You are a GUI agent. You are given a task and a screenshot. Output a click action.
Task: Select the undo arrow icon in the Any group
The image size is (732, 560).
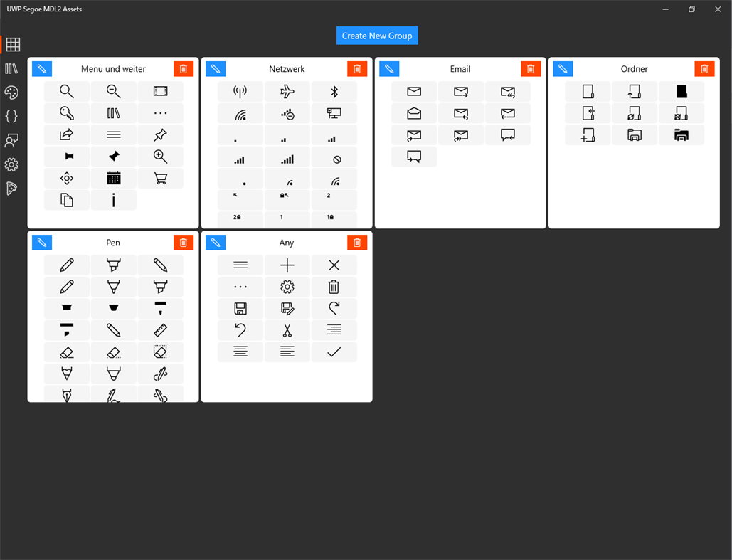[x=240, y=329]
